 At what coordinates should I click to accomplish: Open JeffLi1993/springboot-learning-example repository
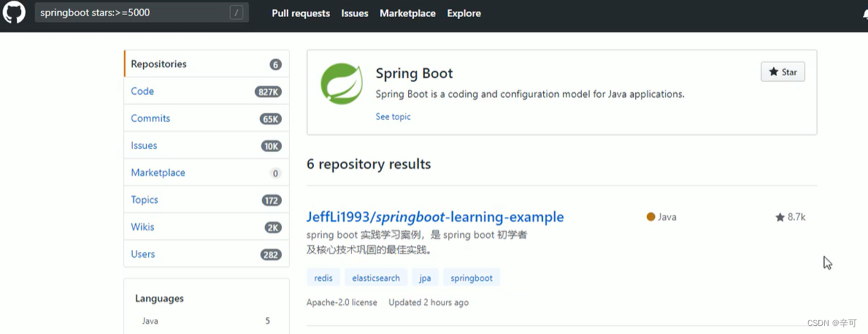pyautogui.click(x=435, y=216)
